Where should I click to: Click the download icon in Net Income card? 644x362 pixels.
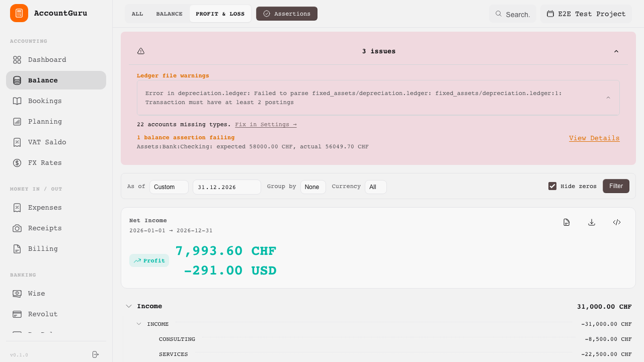(x=592, y=222)
